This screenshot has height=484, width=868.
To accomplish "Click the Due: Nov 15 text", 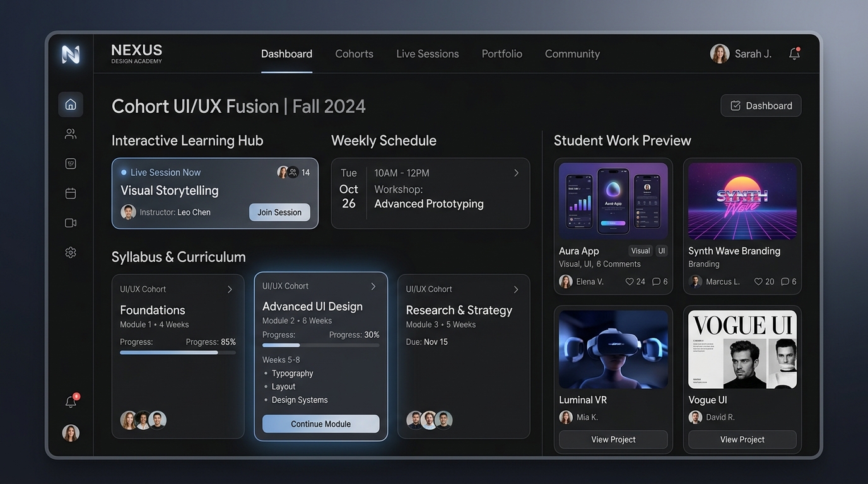I will tap(426, 342).
